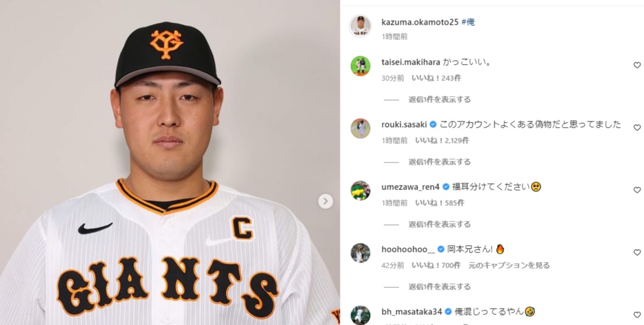Expand the reply under umezawa_ren4's comment
This screenshot has height=325, width=644.
coord(439,224)
